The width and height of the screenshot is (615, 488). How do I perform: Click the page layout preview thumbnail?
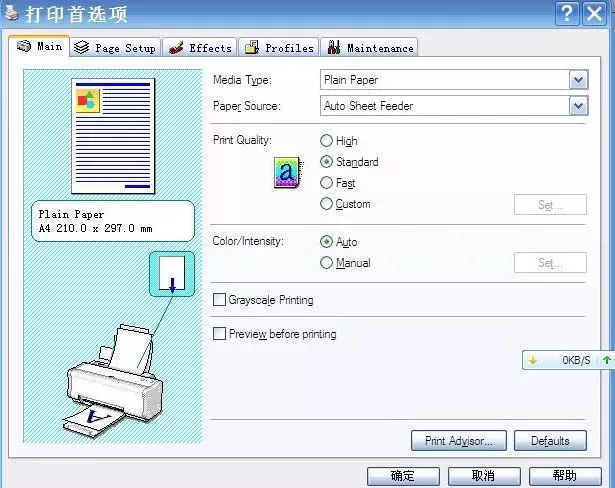click(x=113, y=136)
